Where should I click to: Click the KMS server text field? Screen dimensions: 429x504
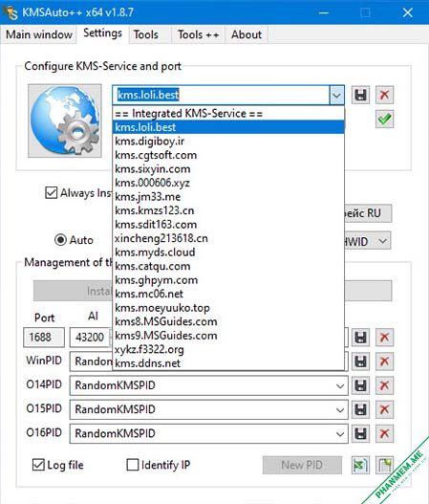tap(221, 95)
